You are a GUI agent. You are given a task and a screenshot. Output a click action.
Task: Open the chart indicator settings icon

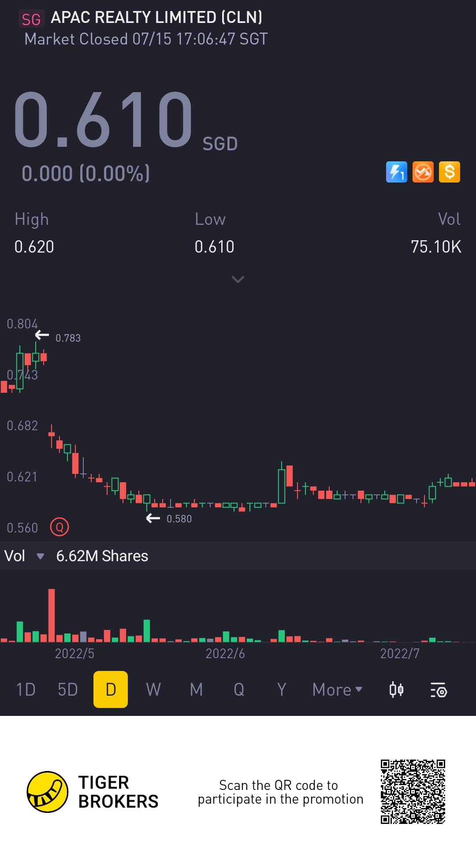[x=439, y=689]
